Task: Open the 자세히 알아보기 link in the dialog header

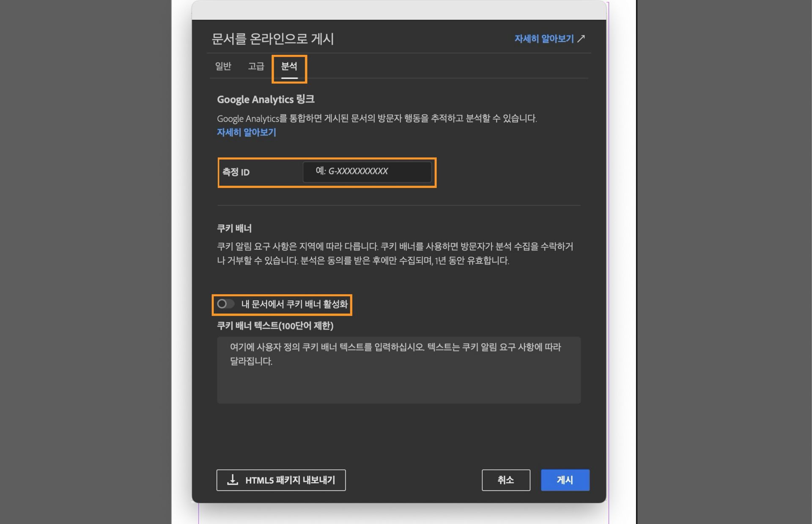Action: 544,38
